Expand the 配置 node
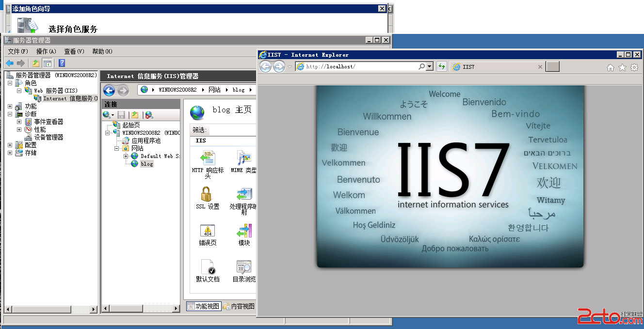644x329 pixels. pyautogui.click(x=10, y=145)
